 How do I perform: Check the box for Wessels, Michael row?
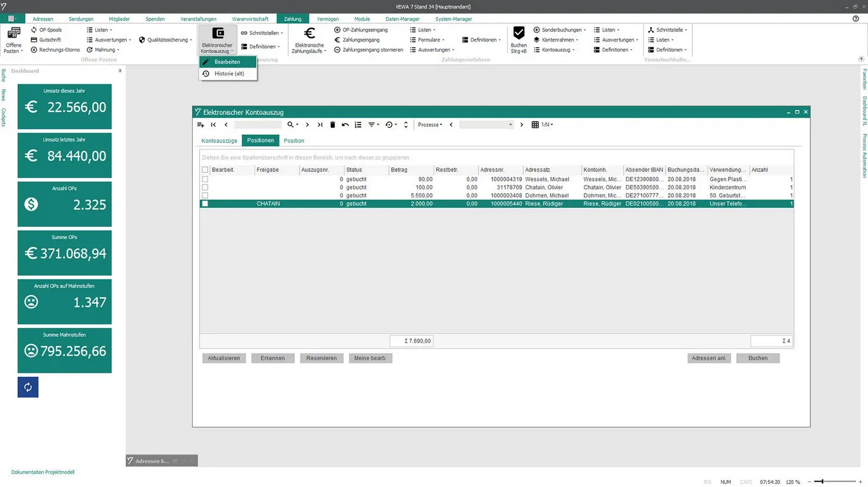[205, 179]
